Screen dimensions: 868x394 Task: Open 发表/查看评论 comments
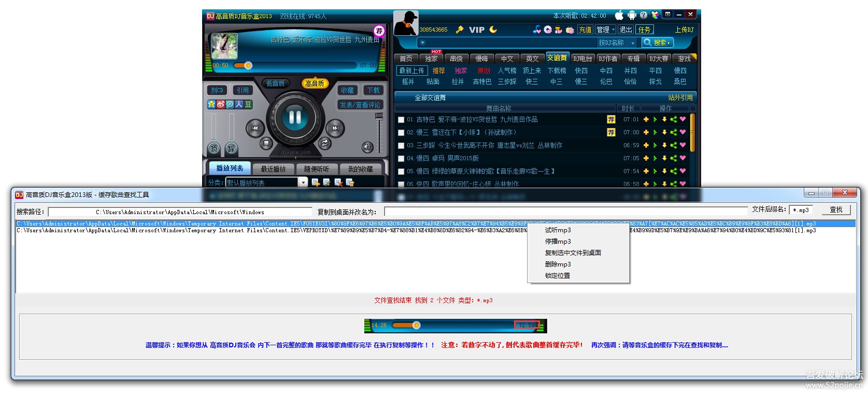[360, 105]
